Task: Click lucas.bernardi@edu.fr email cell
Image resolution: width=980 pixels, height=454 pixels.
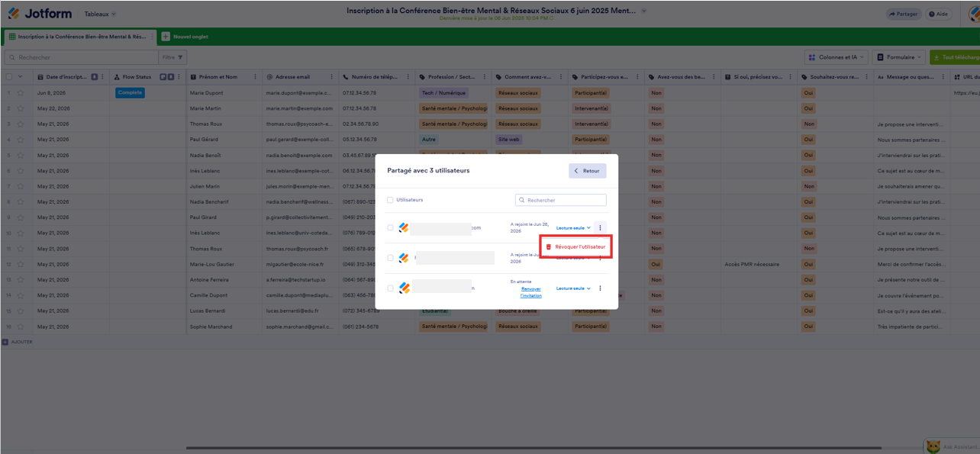Action: 301,311
